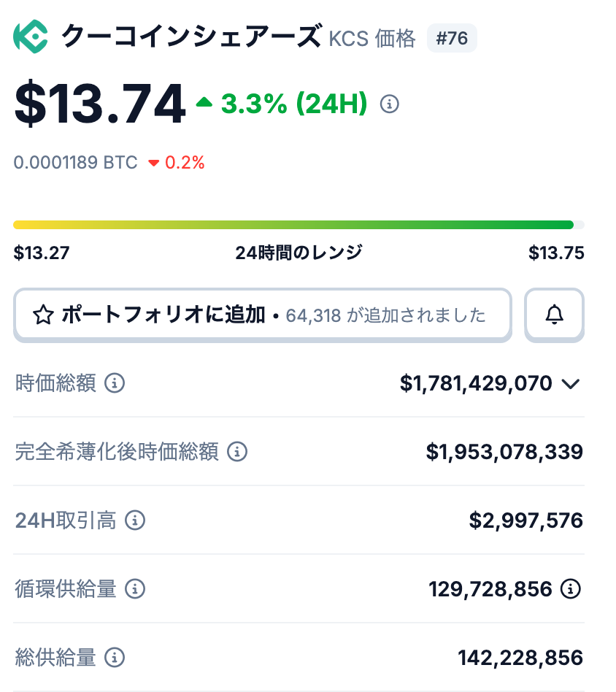Viewport: 616px width, 692px height.
Task: Open info icon next to 時価総額
Action: pos(115,383)
